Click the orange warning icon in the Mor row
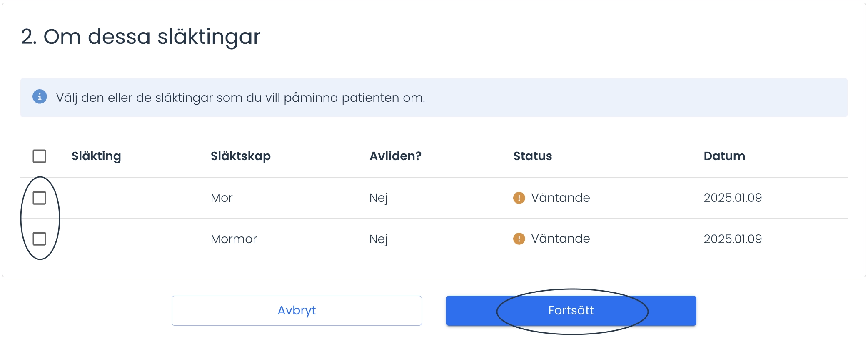Image resolution: width=868 pixels, height=342 pixels. (x=519, y=198)
